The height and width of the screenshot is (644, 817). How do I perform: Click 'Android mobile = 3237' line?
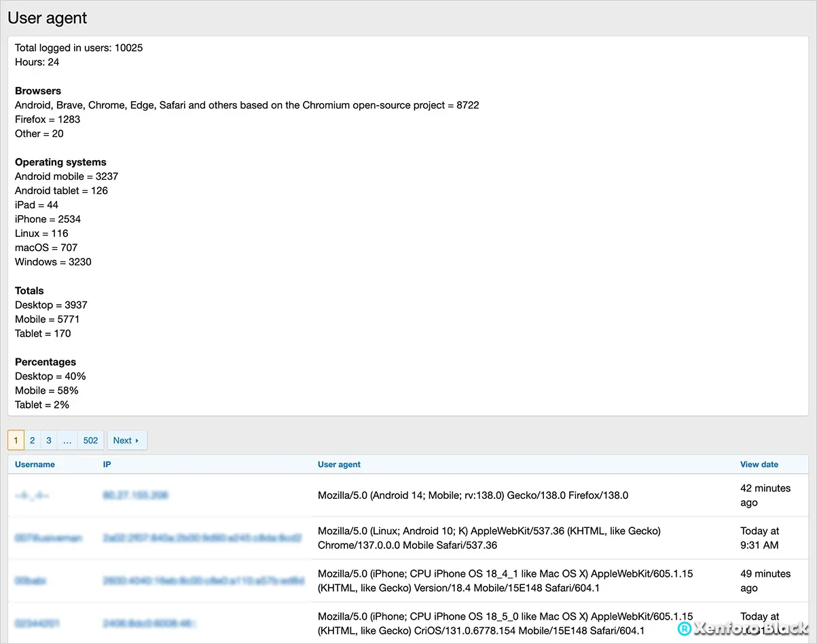[x=67, y=176]
